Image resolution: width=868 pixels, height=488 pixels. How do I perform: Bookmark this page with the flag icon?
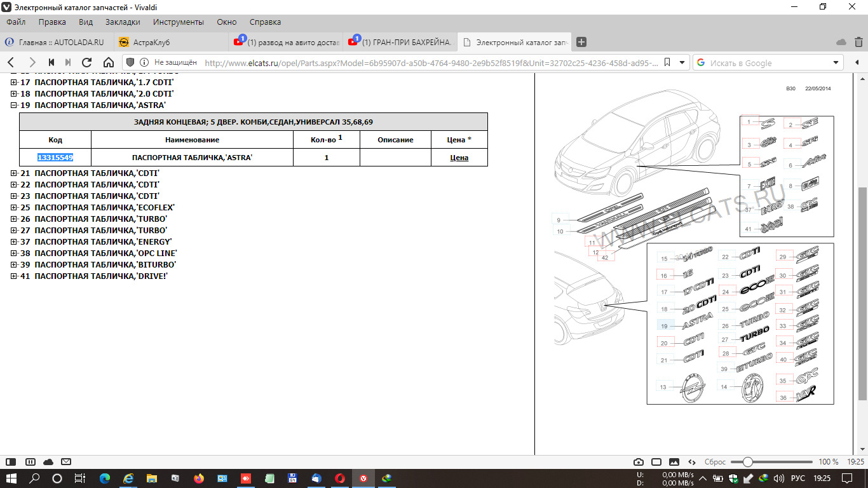coord(668,62)
